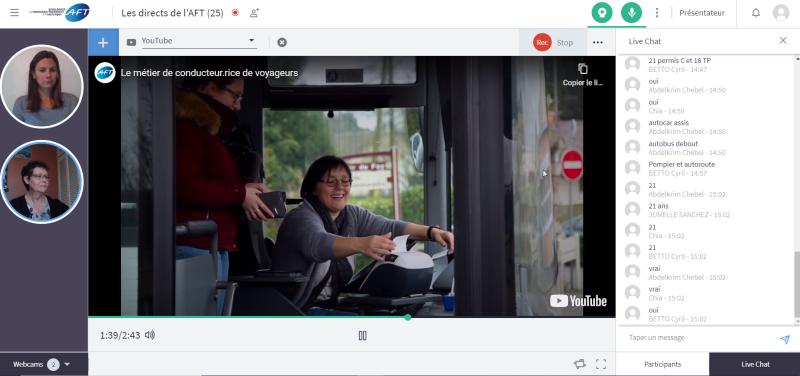
Task: Close the Live Chat panel
Action: tap(783, 40)
